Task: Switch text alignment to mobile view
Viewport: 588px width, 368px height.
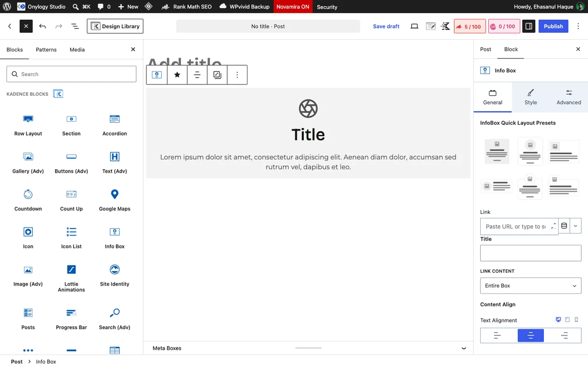Action: click(576, 319)
